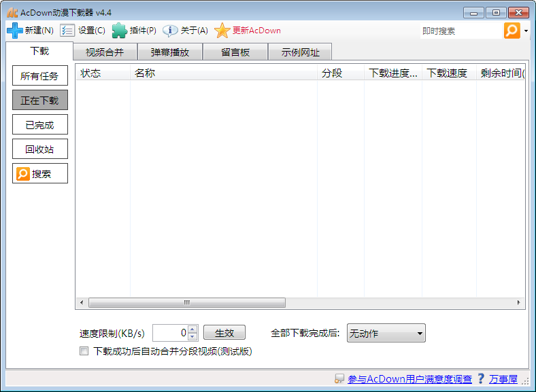The height and width of the screenshot is (392, 536).
Task: Open Settings via the checklist icon
Action: 67,31
